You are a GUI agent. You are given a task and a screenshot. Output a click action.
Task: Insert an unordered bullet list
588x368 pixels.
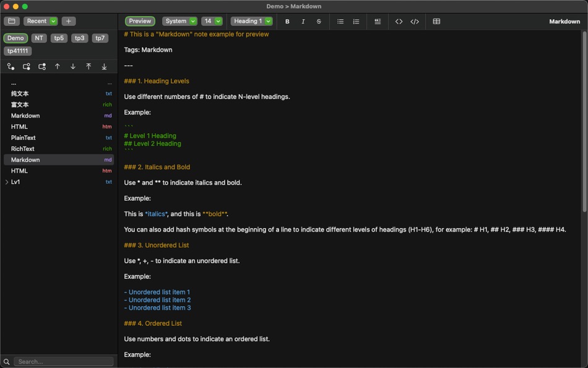point(340,22)
